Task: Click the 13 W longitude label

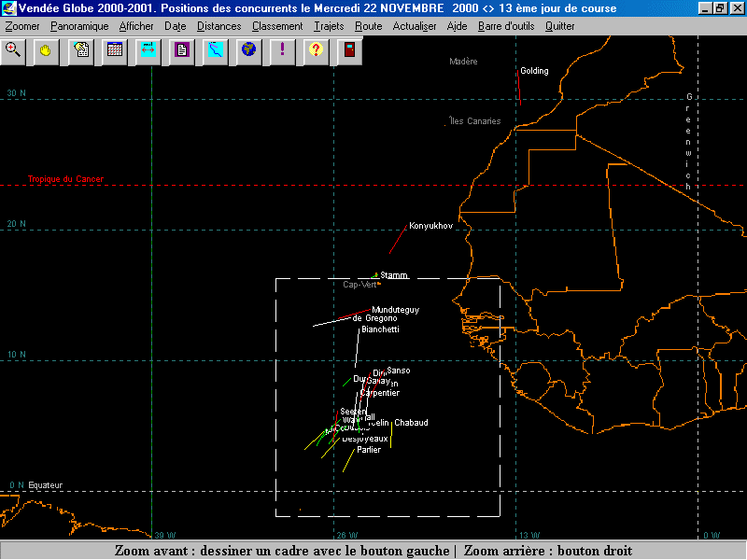Action: [529, 535]
